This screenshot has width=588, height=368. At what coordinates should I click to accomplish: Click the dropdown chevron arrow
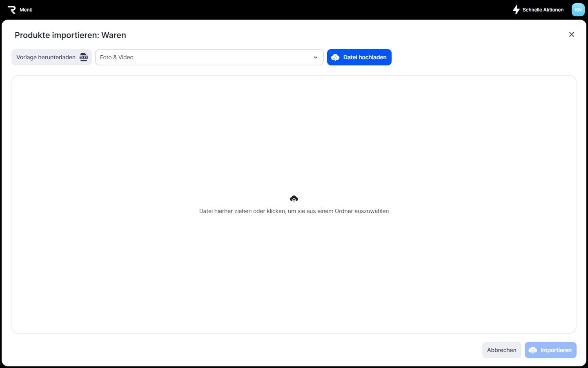pos(316,58)
